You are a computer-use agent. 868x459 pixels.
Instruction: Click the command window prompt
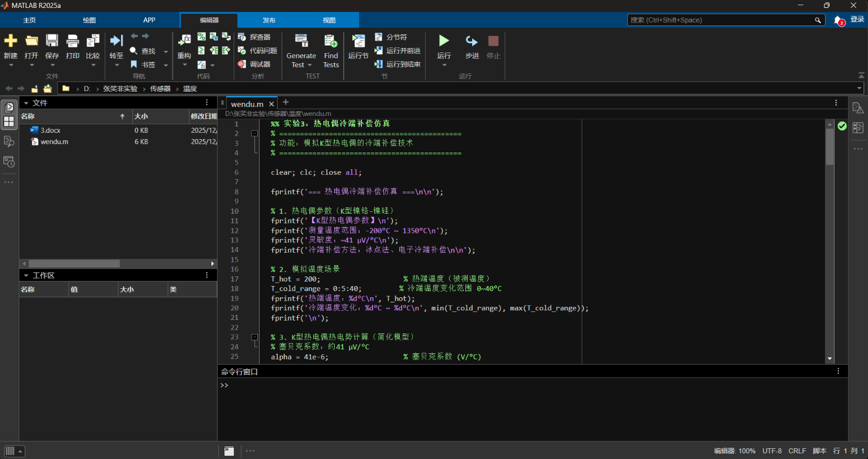224,386
